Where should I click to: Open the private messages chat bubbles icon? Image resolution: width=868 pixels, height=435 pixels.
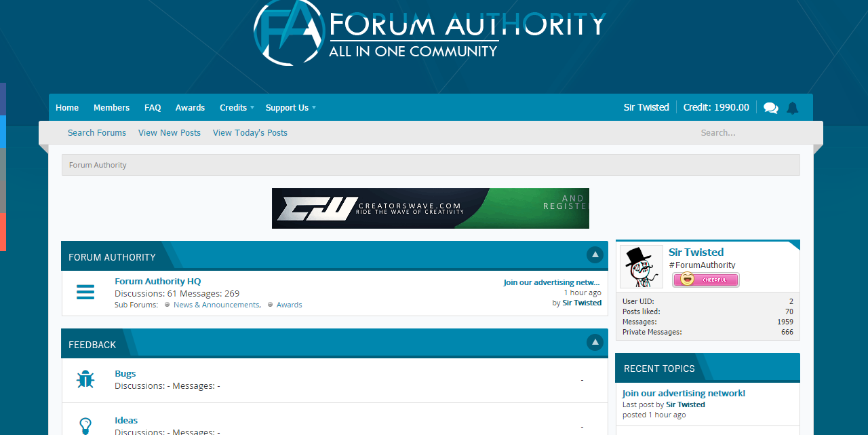pyautogui.click(x=770, y=108)
